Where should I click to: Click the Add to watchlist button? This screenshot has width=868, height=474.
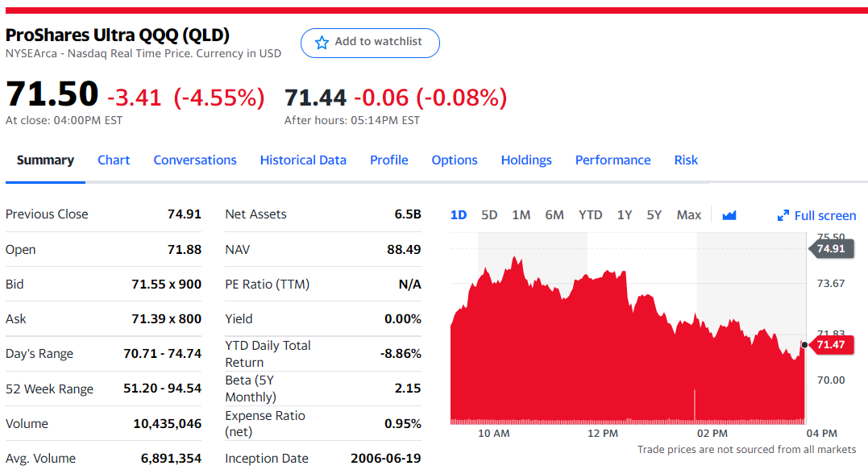[x=371, y=43]
